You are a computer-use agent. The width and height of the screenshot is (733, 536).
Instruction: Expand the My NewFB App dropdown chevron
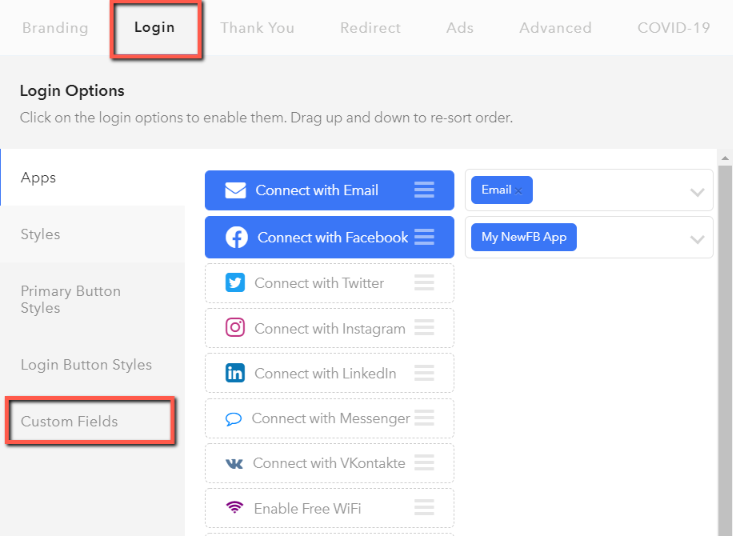pos(697,239)
